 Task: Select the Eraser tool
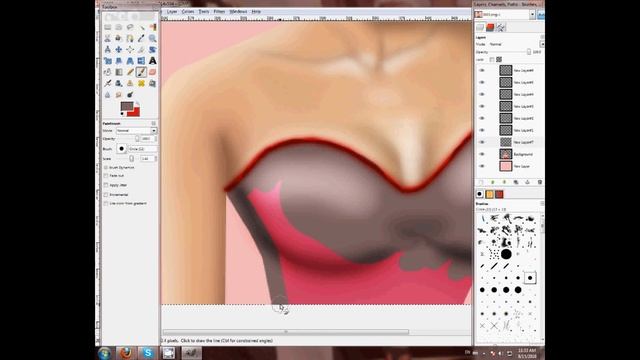point(153,72)
